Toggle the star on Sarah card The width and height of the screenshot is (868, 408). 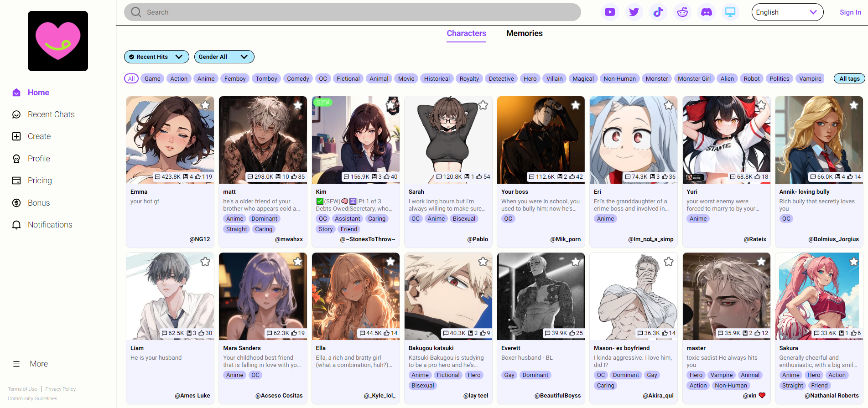click(483, 105)
